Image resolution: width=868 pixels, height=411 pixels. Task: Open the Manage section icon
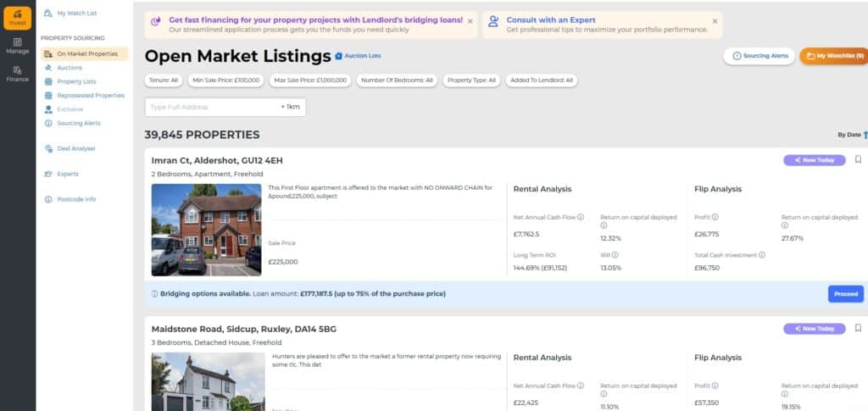(17, 46)
